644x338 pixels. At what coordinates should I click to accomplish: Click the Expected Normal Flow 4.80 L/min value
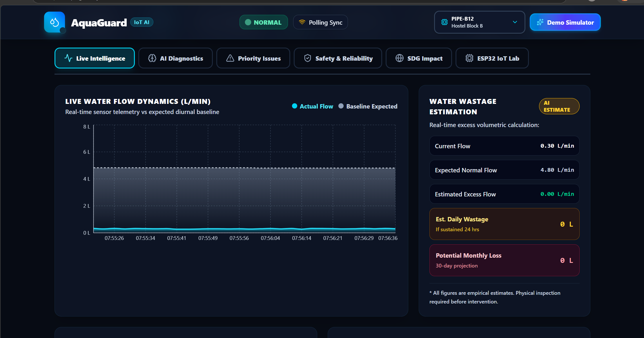[557, 170]
